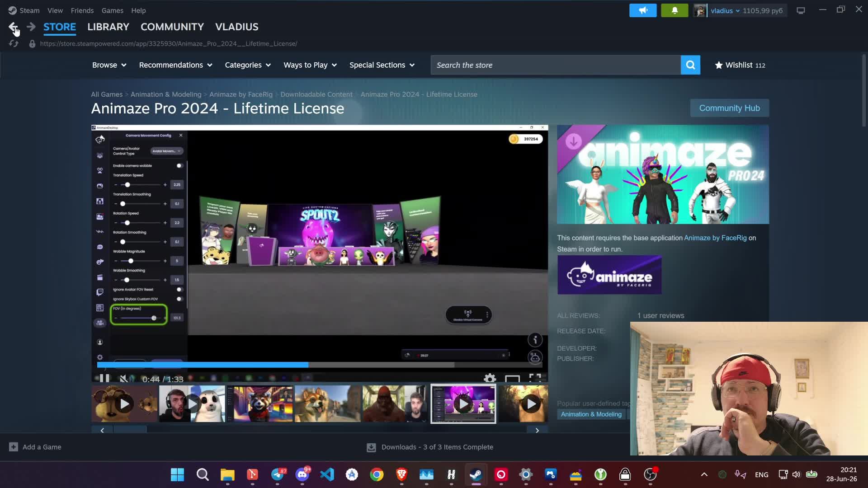Open Windows taskbar search
The width and height of the screenshot is (868, 488).
point(203,474)
